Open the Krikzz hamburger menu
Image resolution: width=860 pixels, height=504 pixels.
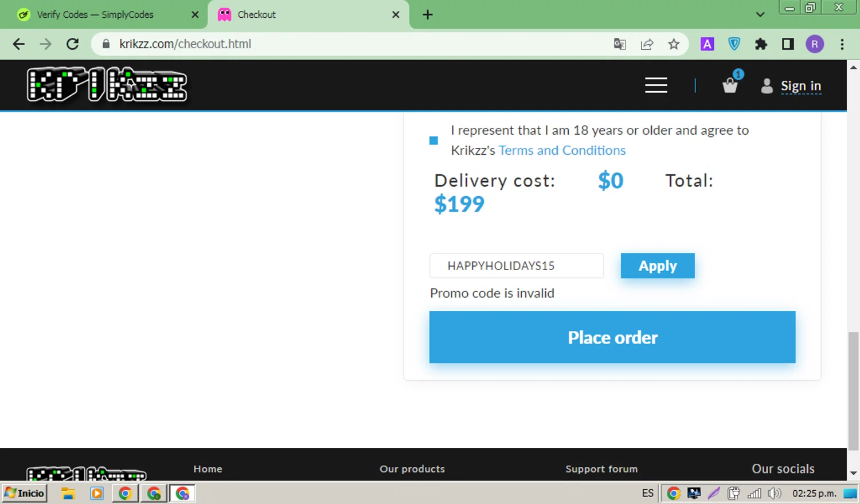656,85
